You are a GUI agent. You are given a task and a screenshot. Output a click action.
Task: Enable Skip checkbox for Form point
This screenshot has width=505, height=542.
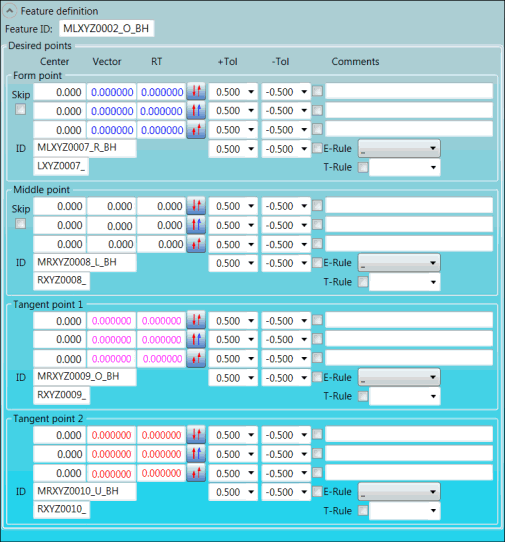(x=20, y=110)
